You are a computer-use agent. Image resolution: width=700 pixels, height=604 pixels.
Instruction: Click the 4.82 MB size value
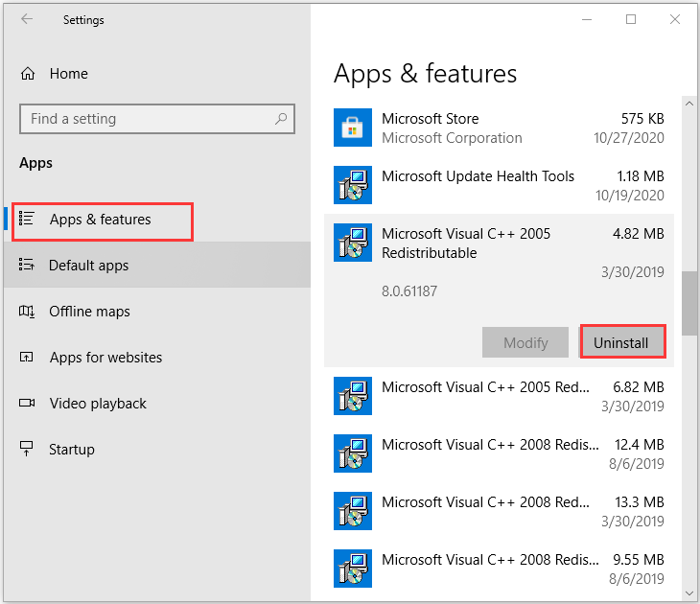click(638, 234)
